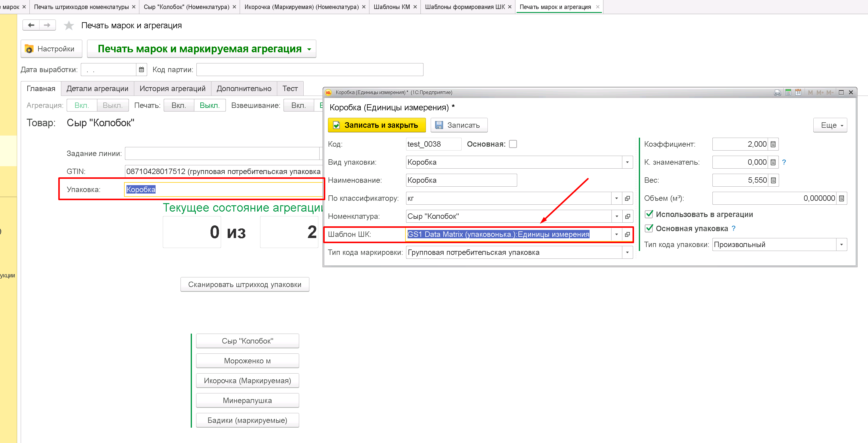Image resolution: width=868 pixels, height=443 pixels.
Task: Click Записать и закрыть button
Action: pyautogui.click(x=377, y=125)
